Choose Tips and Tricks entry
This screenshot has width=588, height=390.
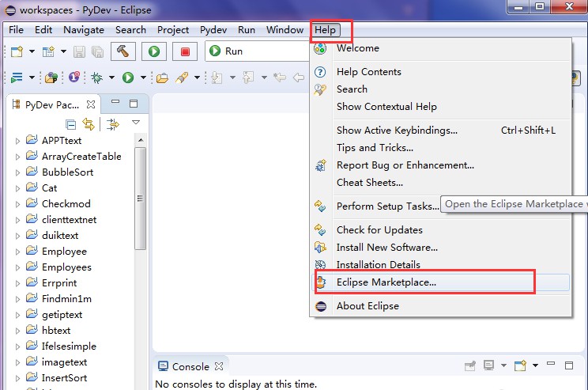pyautogui.click(x=441, y=147)
